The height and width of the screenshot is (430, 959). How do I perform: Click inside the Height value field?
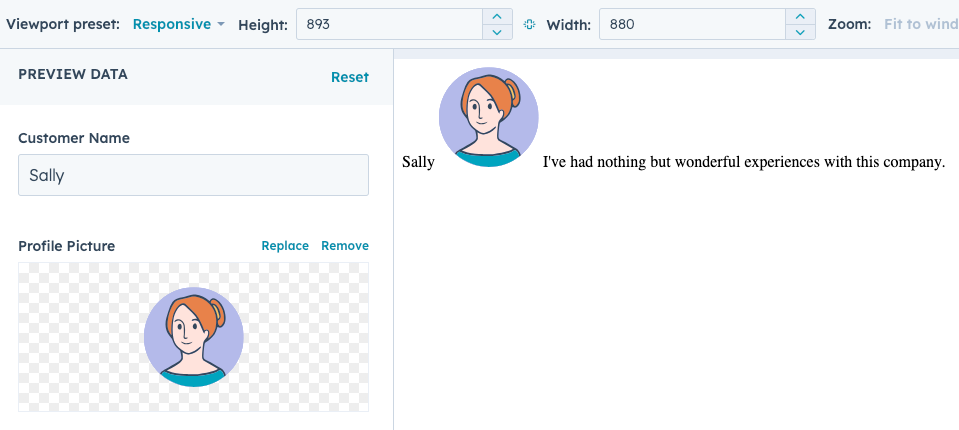pos(388,24)
